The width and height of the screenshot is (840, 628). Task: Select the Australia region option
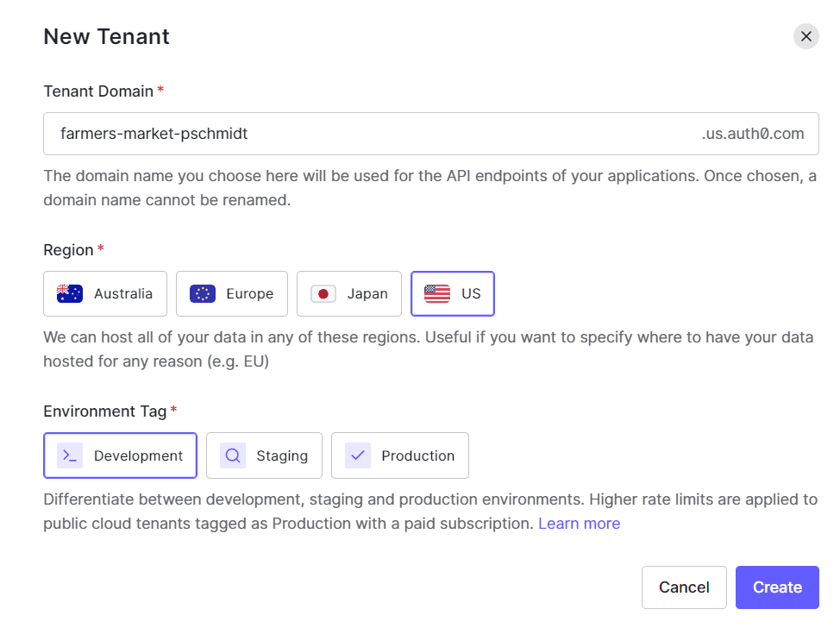(105, 293)
